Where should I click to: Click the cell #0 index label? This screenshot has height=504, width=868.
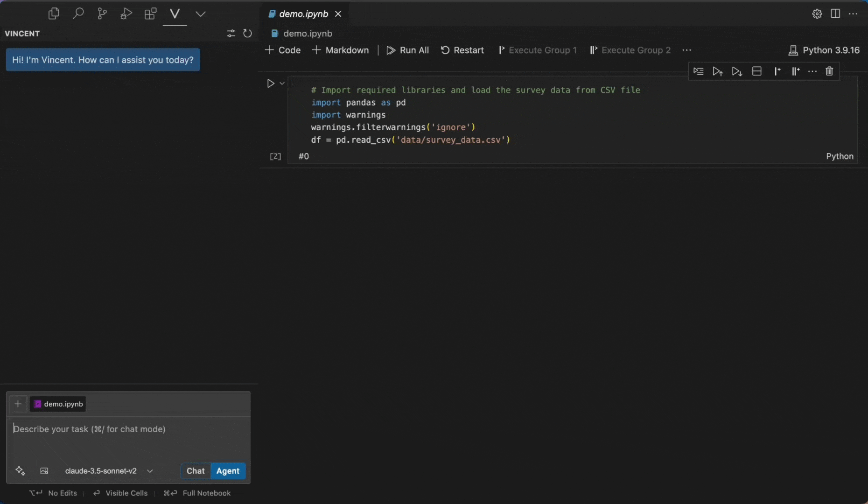[x=303, y=156]
